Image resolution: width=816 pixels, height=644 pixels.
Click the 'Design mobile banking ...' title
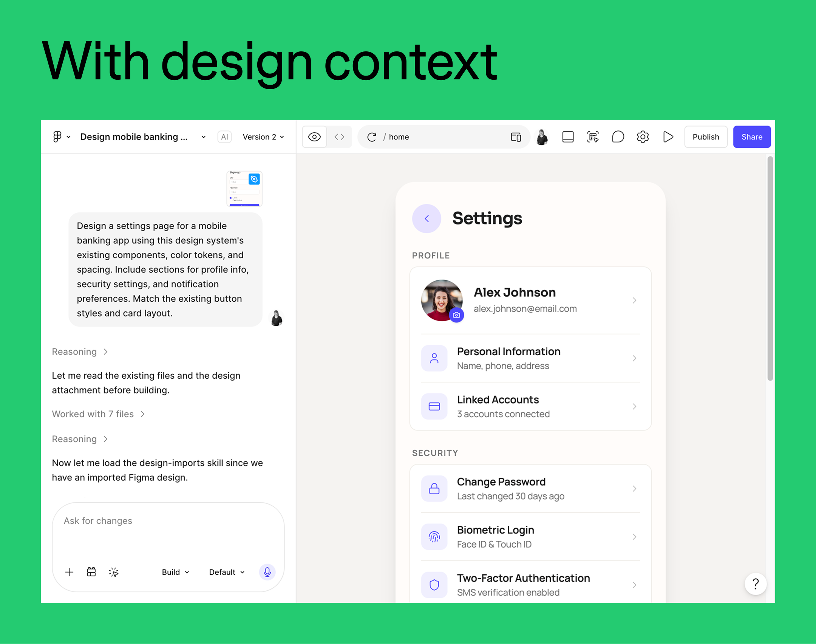click(134, 137)
